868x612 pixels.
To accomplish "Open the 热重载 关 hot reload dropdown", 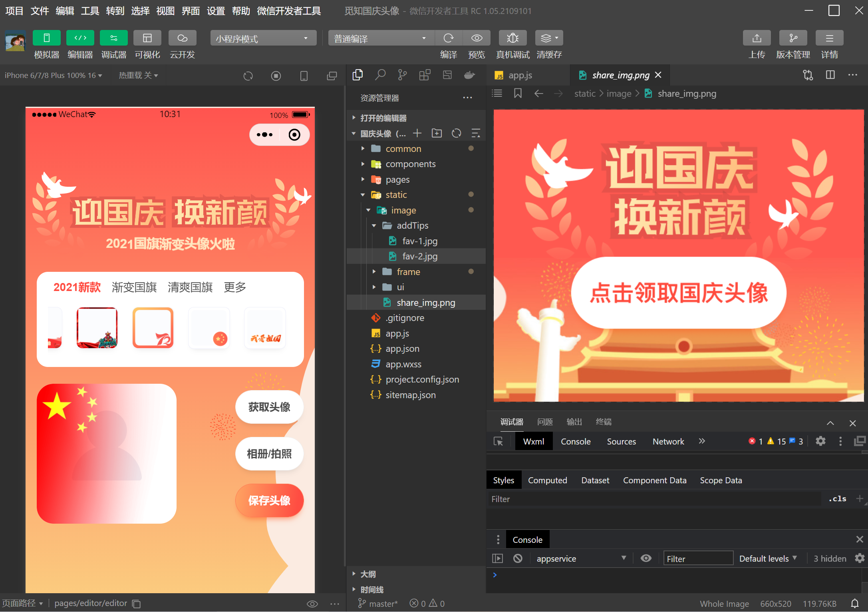I will pyautogui.click(x=138, y=75).
